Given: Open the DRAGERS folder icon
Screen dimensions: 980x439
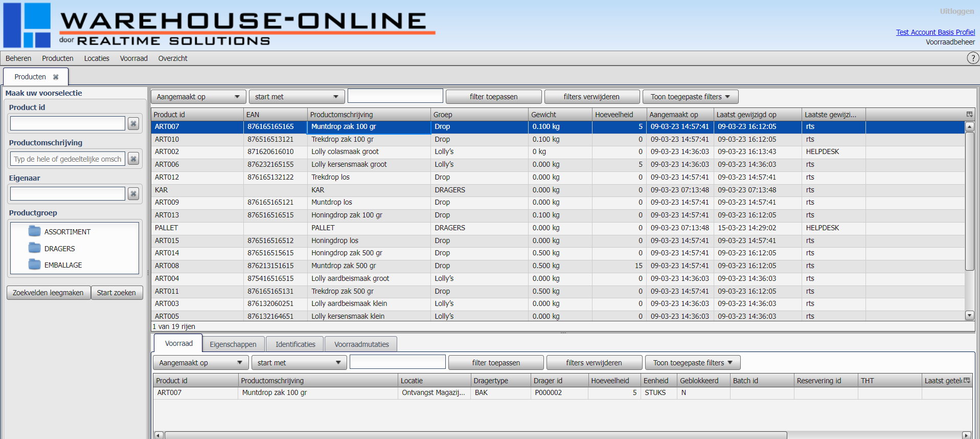Looking at the screenshot, I should pyautogui.click(x=35, y=248).
